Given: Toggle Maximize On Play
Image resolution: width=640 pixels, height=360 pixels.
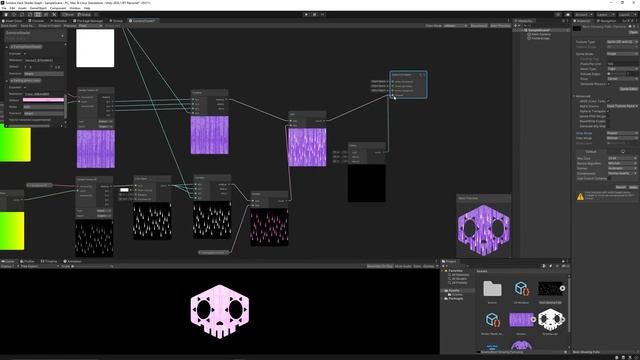Looking at the screenshot, I should pyautogui.click(x=380, y=266).
